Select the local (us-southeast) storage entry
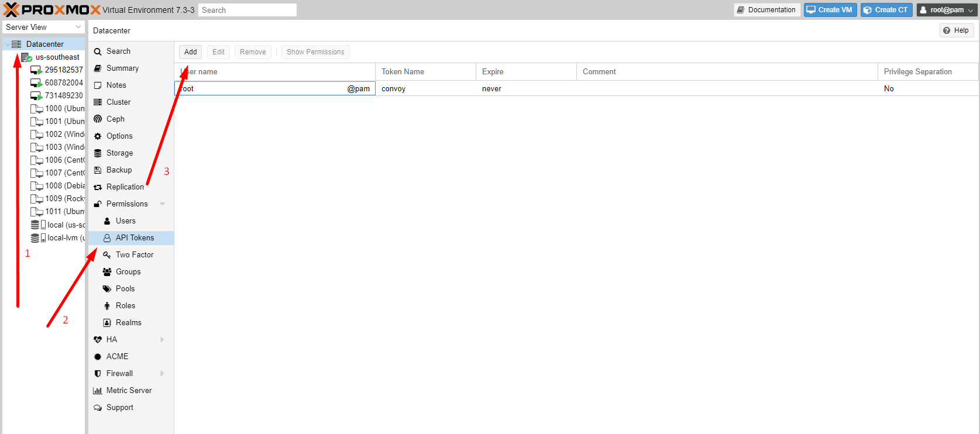The image size is (980, 434). [57, 225]
